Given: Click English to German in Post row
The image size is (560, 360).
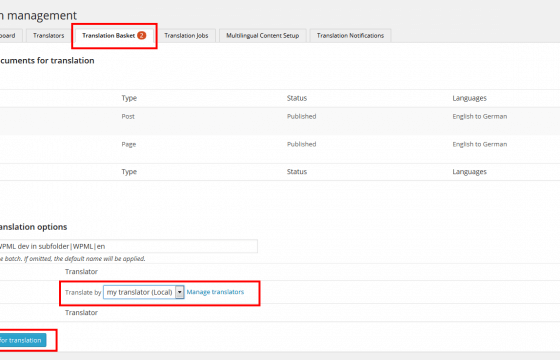Looking at the screenshot, I should (480, 116).
